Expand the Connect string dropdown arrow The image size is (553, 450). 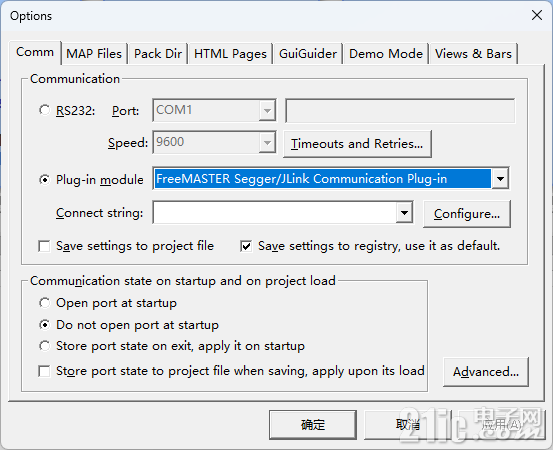[404, 213]
